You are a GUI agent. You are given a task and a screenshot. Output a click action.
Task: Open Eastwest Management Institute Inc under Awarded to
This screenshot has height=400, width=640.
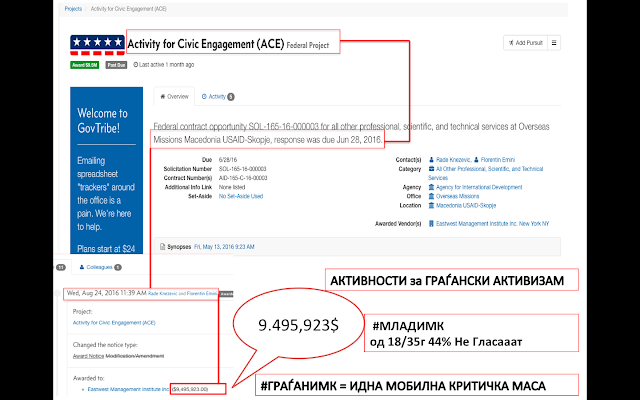128,389
